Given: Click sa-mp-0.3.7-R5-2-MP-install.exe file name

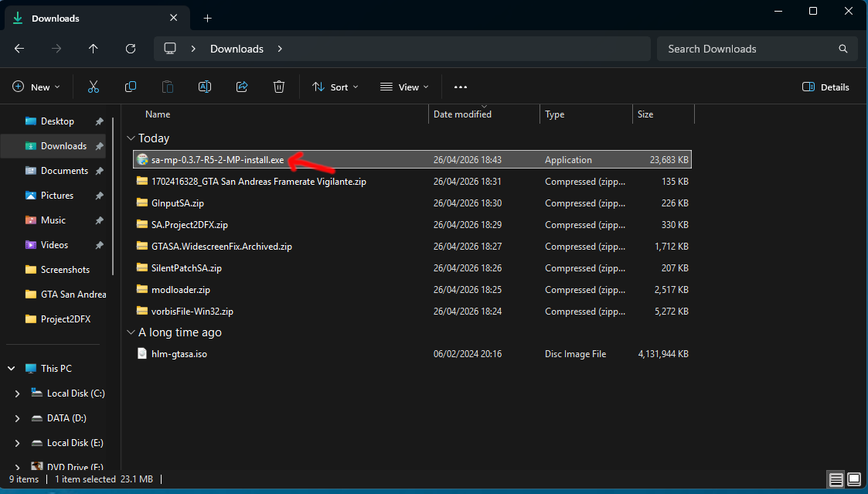Looking at the screenshot, I should pos(217,160).
